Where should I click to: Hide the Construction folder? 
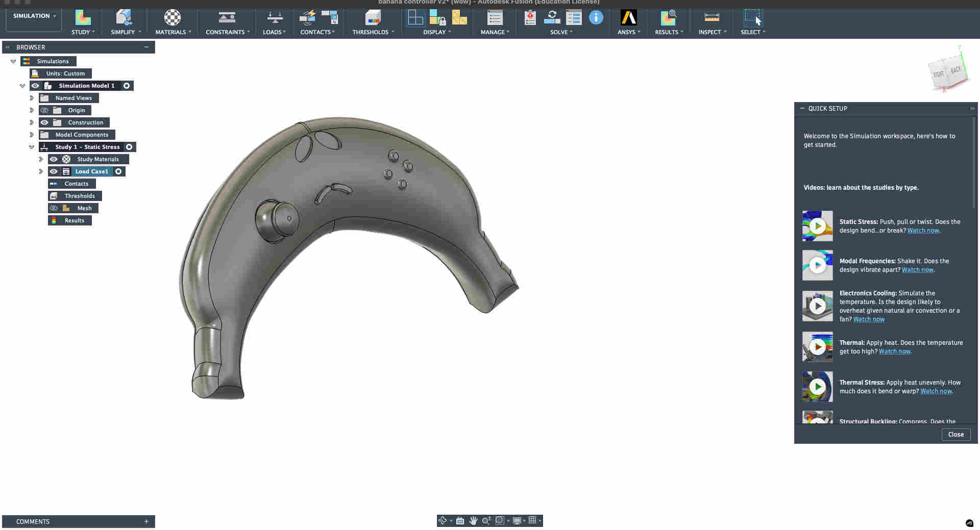44,122
